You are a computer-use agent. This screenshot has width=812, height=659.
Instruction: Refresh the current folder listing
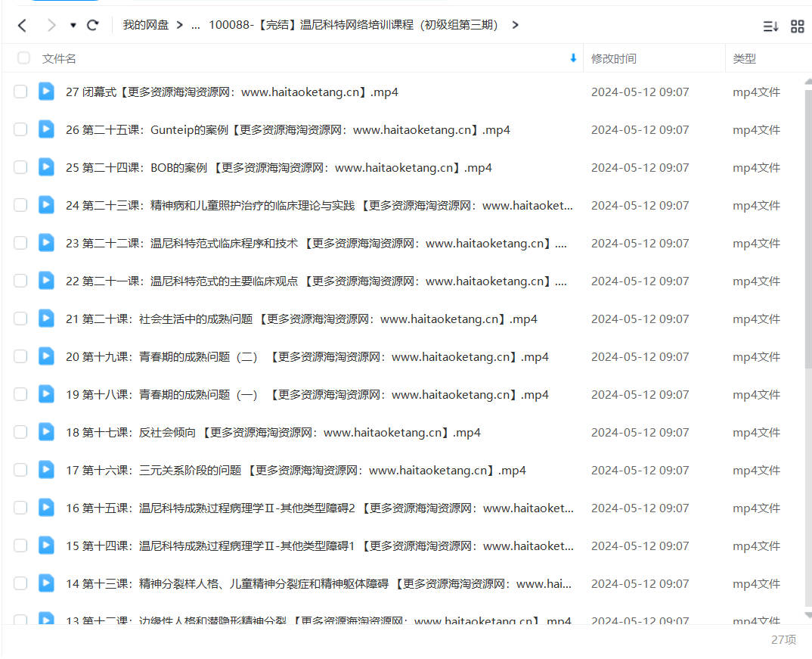click(x=93, y=25)
